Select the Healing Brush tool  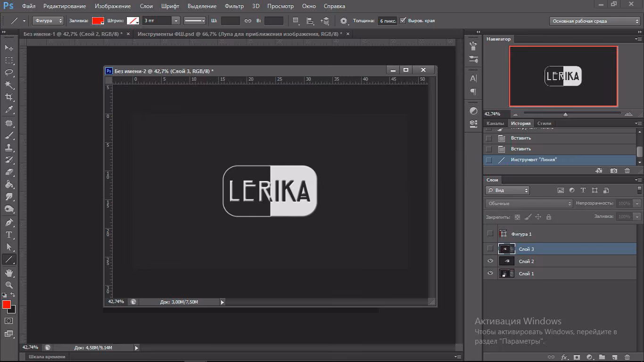point(9,123)
